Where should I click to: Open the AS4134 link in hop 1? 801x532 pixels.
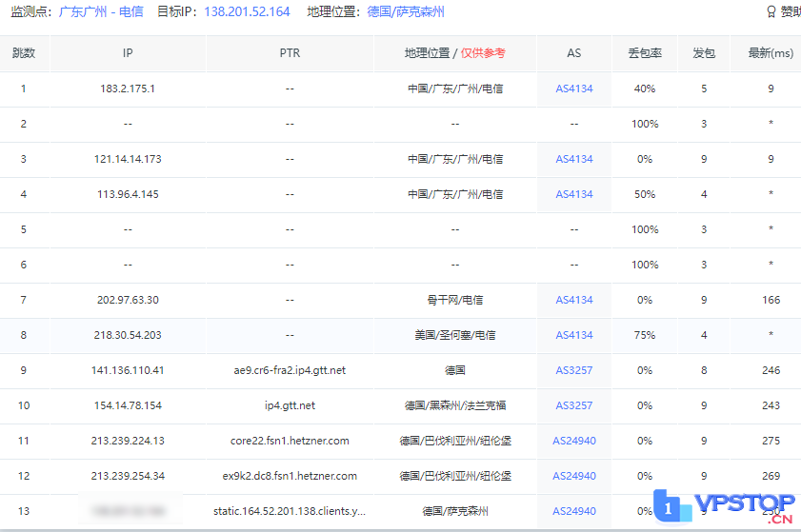click(x=573, y=89)
